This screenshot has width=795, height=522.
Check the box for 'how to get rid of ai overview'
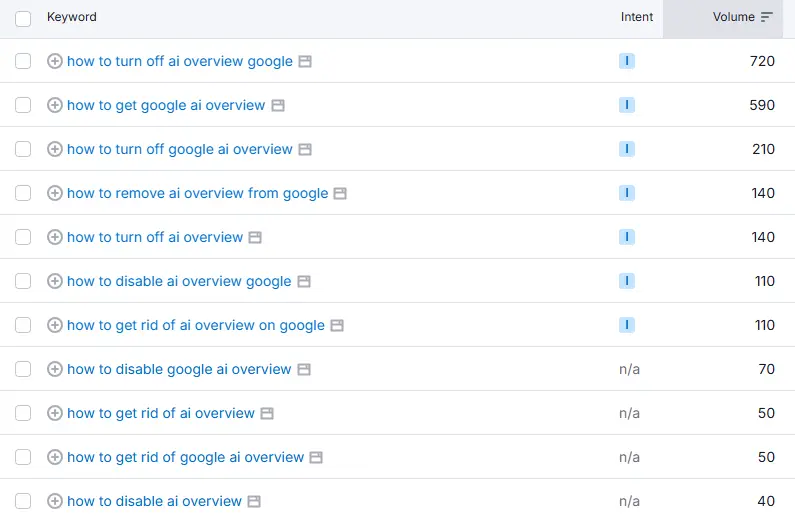[23, 414]
